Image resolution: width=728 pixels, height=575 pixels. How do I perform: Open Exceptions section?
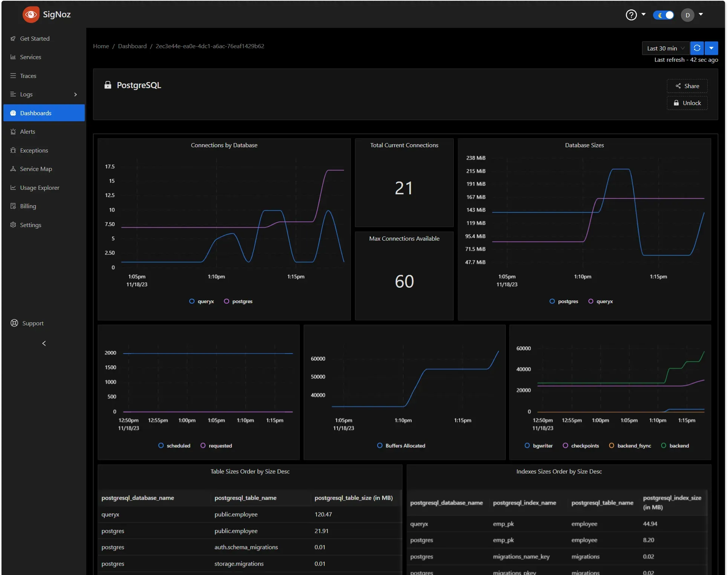point(34,150)
